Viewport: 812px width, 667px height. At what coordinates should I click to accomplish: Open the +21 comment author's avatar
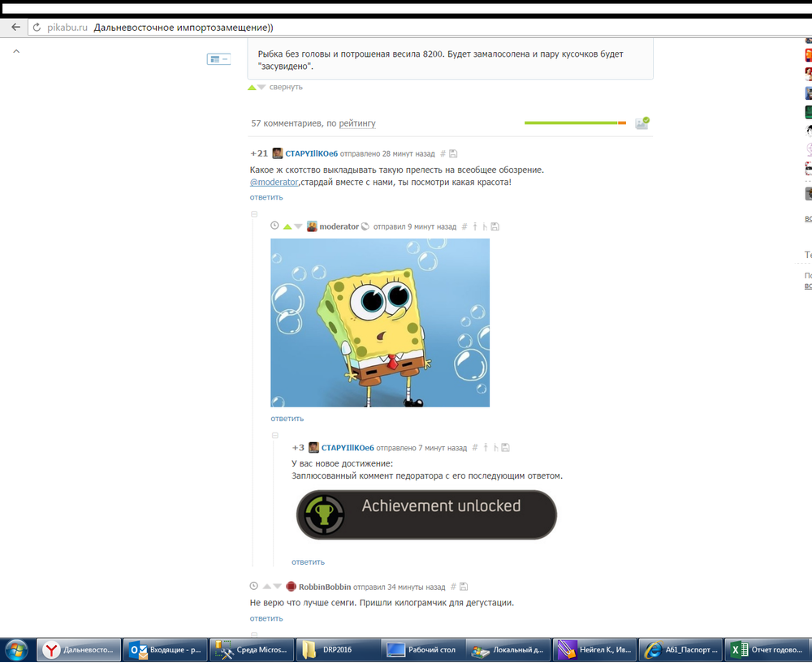[278, 153]
